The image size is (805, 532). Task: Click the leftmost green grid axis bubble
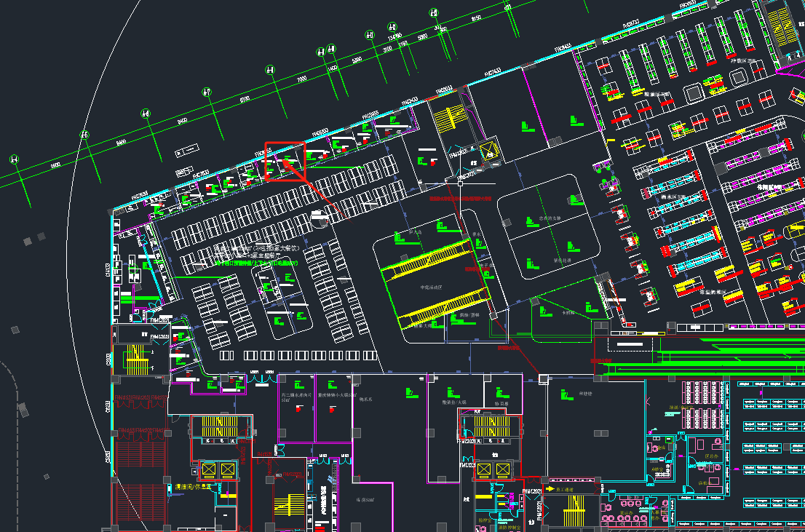coord(14,159)
